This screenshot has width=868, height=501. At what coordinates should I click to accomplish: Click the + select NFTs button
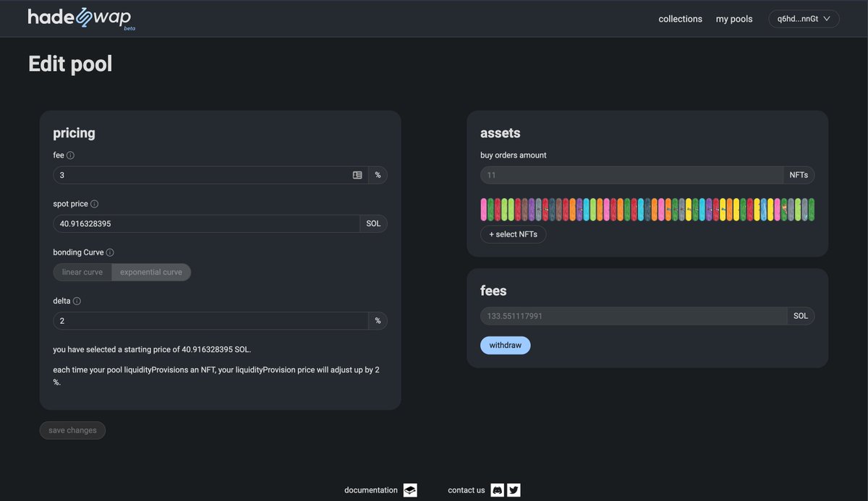(x=514, y=234)
